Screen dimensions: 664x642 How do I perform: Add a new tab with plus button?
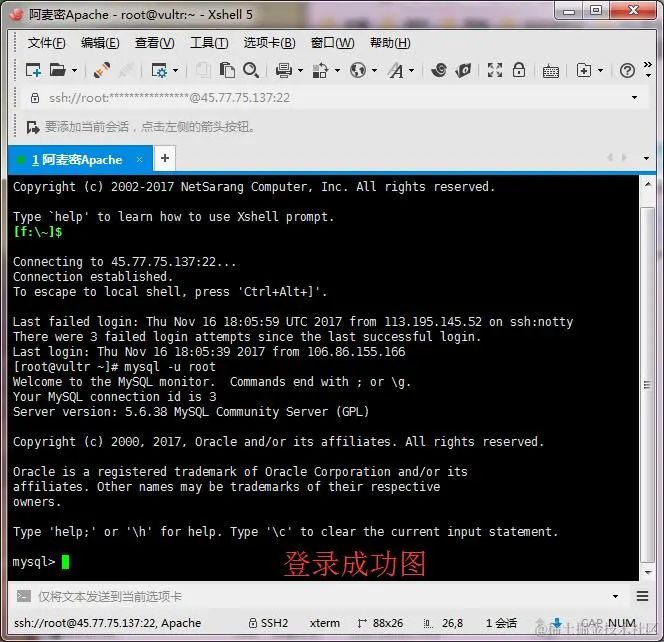(x=165, y=158)
